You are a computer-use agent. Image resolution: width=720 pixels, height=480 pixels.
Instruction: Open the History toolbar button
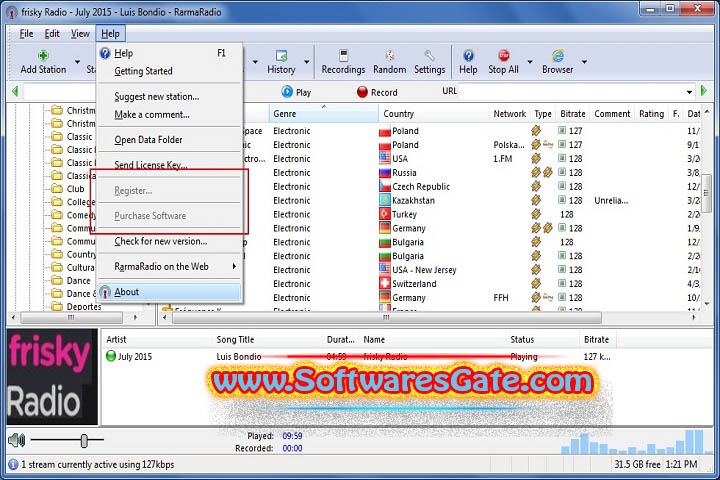coord(281,62)
